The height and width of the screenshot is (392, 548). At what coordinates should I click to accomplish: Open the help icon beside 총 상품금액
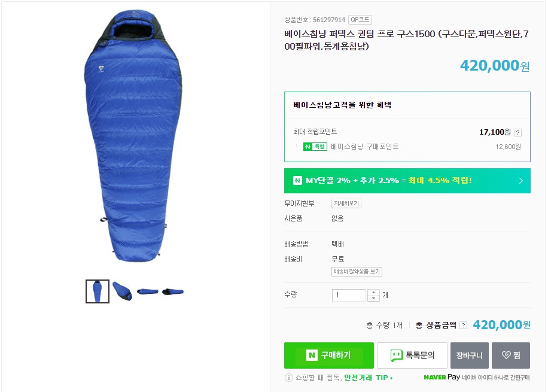464,324
